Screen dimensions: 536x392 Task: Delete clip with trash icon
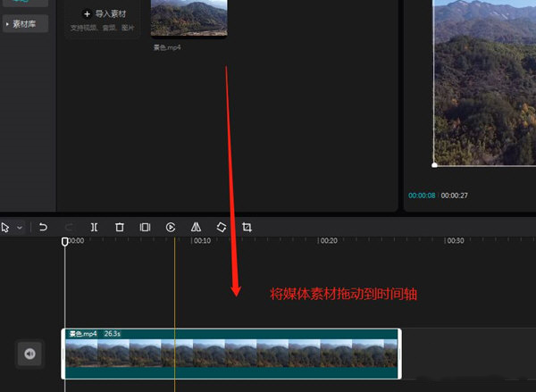[x=119, y=228]
